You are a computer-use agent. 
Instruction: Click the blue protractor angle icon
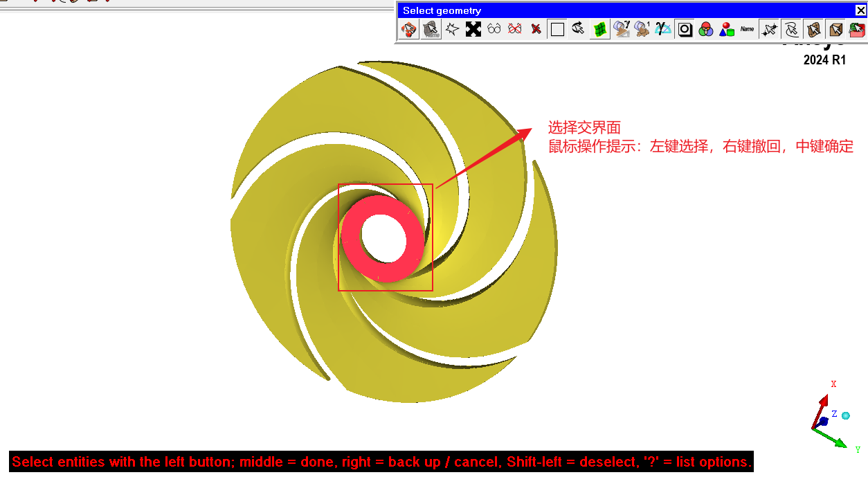point(663,29)
